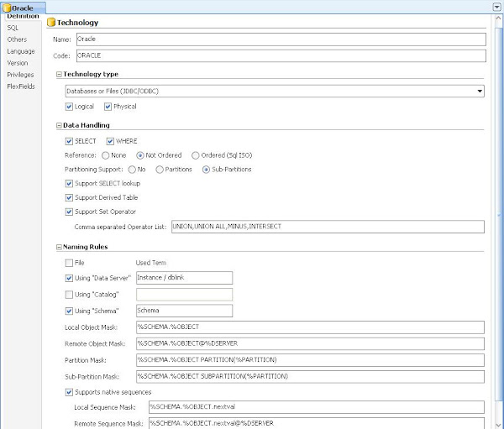
Task: Toggle the Physical checkbox
Action: coord(108,107)
